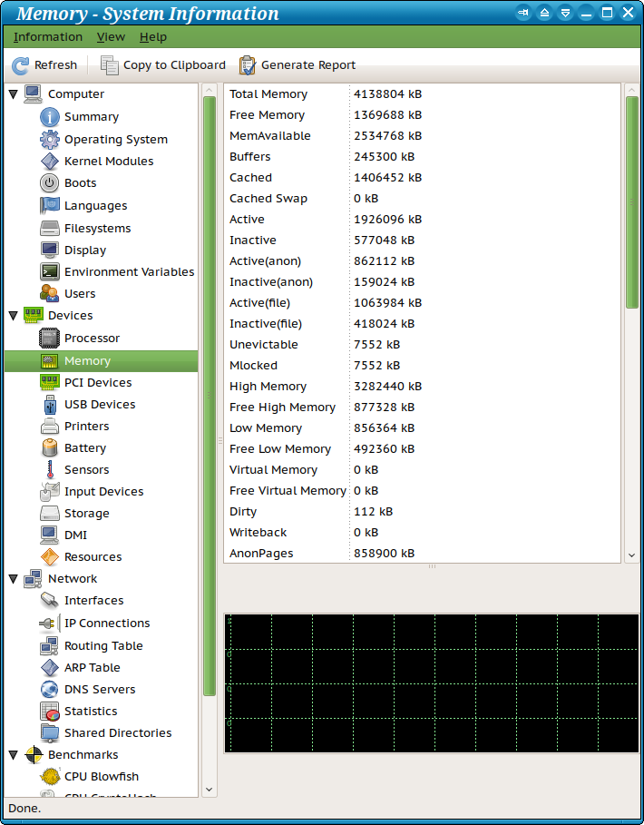Open Kernel Modules via its diamond icon

49,161
